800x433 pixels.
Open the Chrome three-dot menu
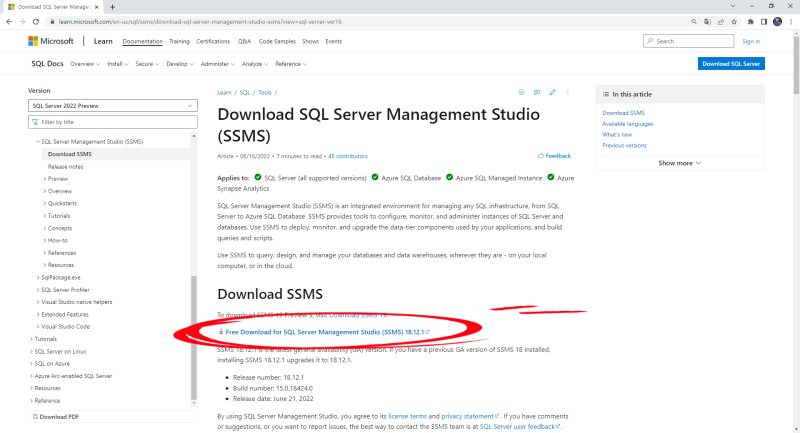(x=791, y=21)
